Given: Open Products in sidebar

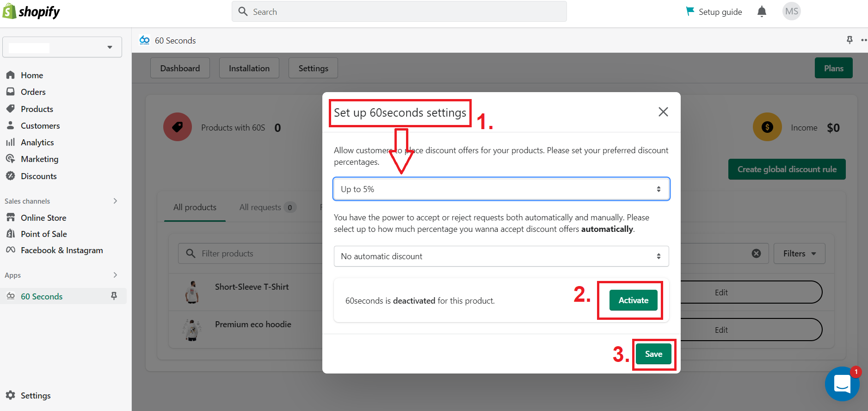Looking at the screenshot, I should pyautogui.click(x=37, y=109).
